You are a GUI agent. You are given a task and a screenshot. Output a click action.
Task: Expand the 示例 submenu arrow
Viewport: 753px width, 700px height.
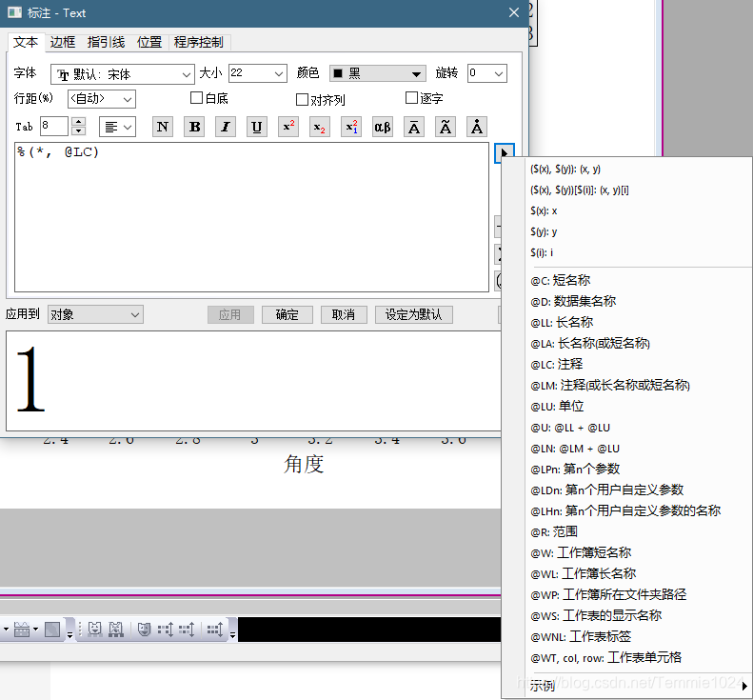click(x=744, y=686)
